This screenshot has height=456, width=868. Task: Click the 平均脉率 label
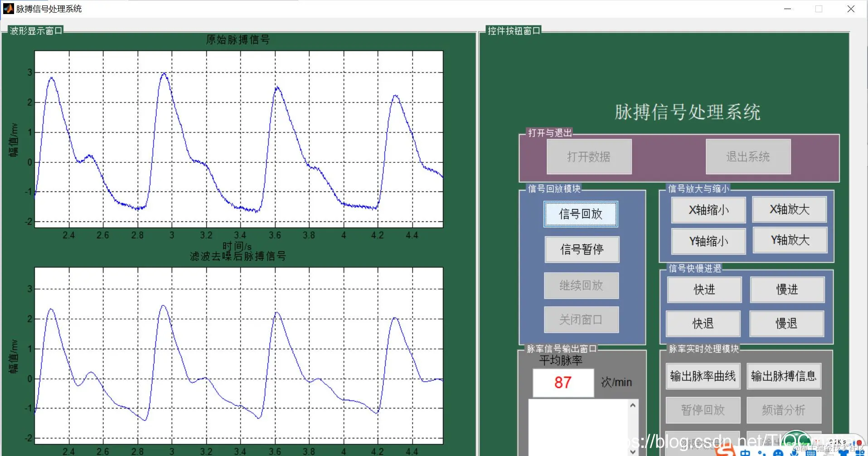(x=561, y=361)
